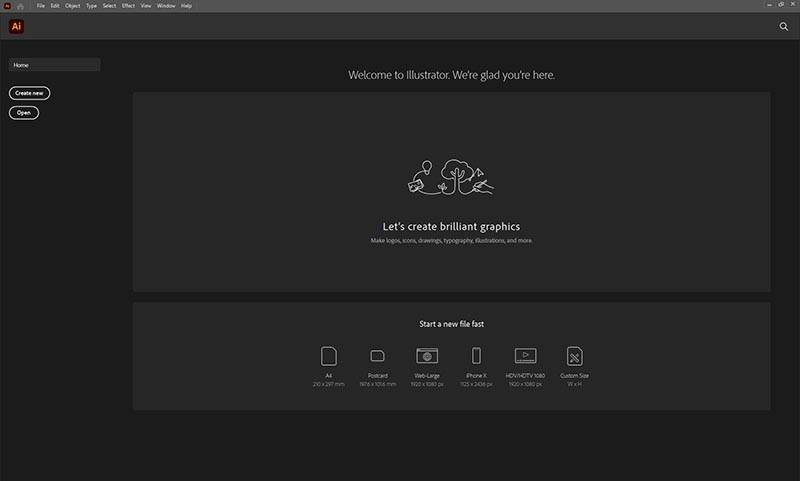This screenshot has height=481, width=800.
Task: Select the Home tab in sidebar
Action: 55,65
